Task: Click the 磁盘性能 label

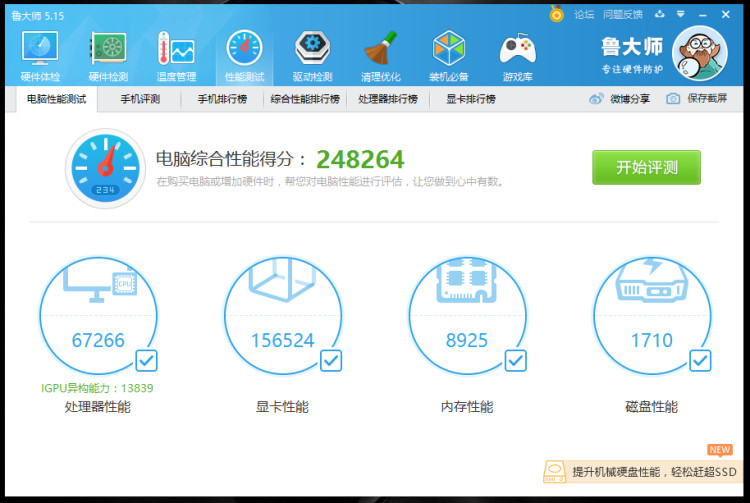Action: tap(651, 407)
